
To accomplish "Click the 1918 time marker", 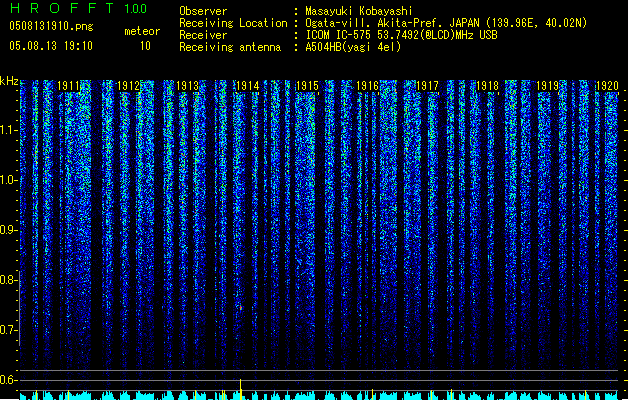I will pyautogui.click(x=487, y=86).
